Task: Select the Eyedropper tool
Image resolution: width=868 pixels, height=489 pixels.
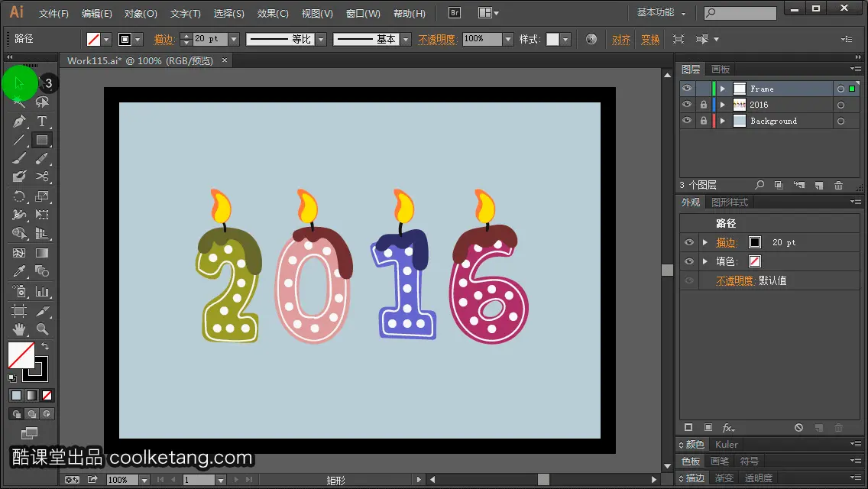Action: [19, 271]
